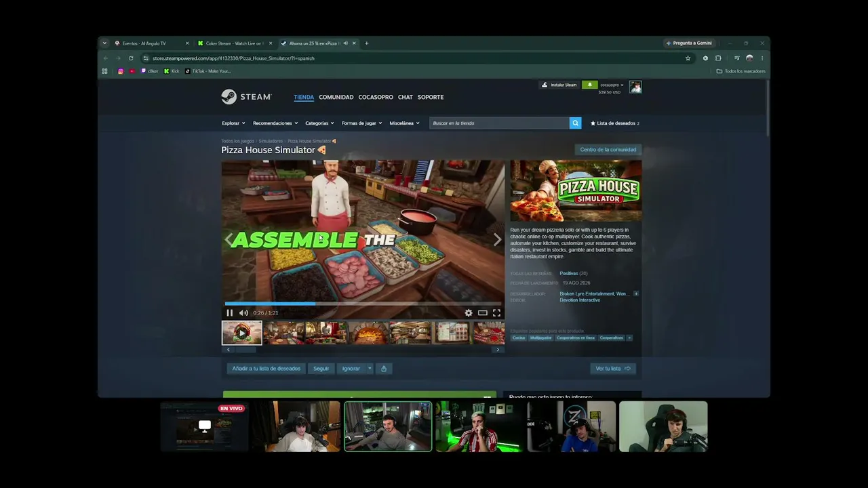Open the Chrome profile avatar
Viewport: 868px width, 488px height.
749,58
